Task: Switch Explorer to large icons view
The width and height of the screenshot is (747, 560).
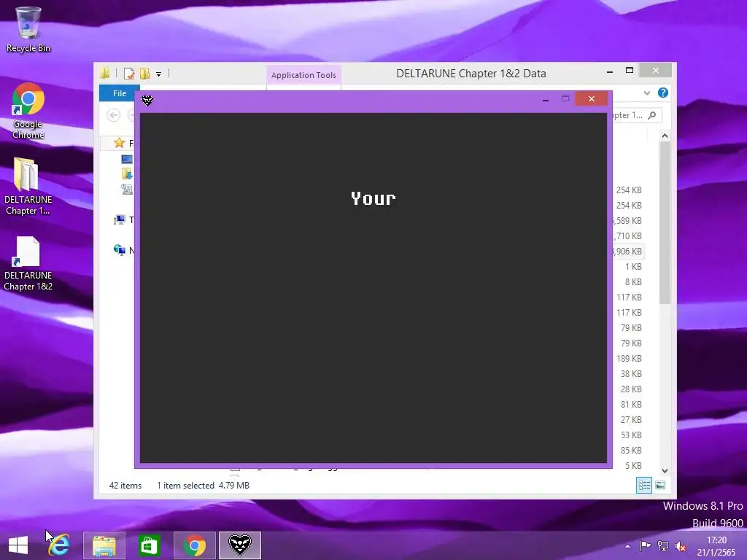Action: coord(660,485)
